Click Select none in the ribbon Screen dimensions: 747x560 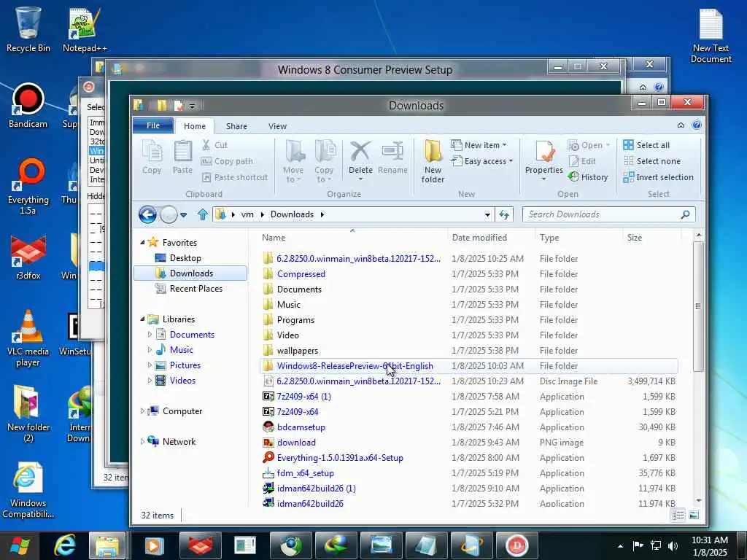(652, 161)
